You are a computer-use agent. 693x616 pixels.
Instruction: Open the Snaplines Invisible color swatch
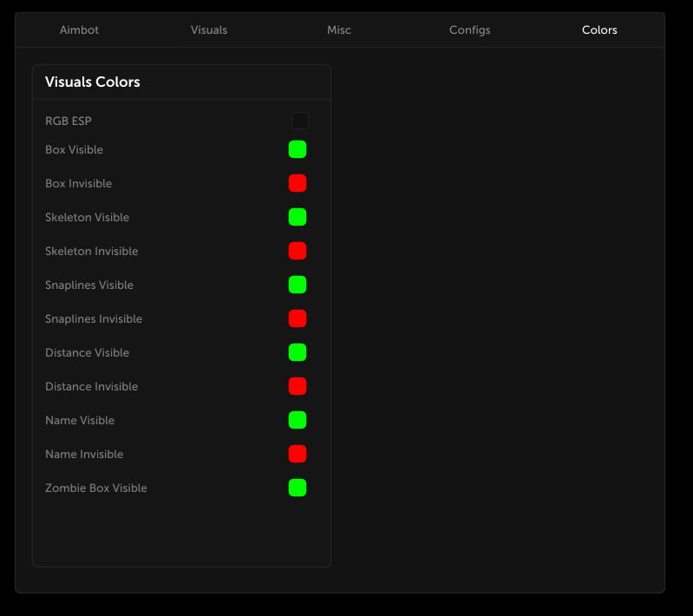pos(297,318)
